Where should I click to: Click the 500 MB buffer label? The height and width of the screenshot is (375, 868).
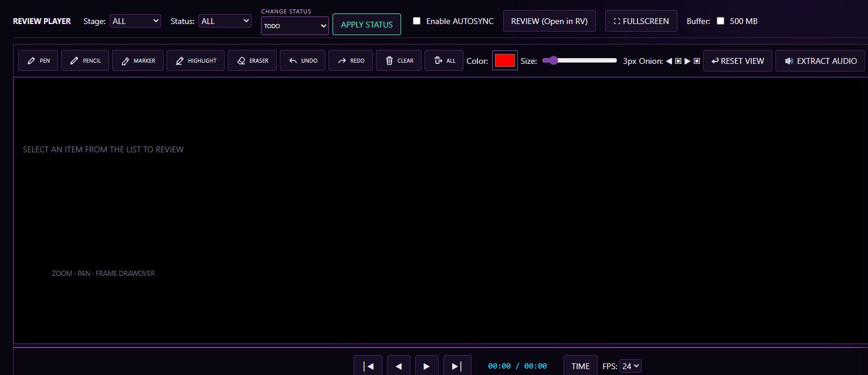744,21
